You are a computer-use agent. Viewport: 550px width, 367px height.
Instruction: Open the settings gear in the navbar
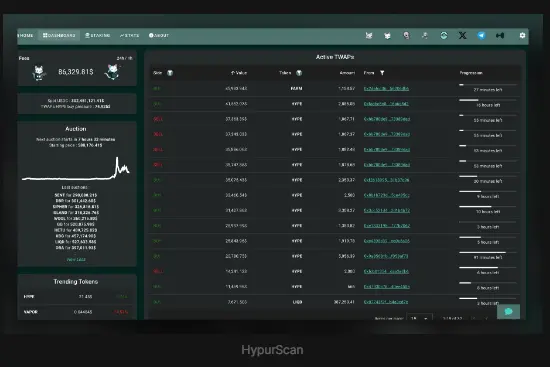coord(522,35)
